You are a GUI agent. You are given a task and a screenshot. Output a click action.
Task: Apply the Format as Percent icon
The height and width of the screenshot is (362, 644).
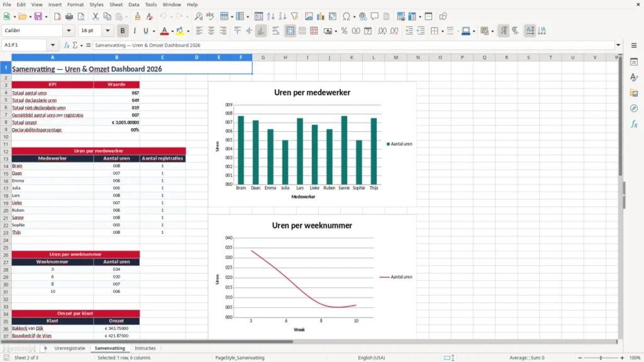point(344,31)
